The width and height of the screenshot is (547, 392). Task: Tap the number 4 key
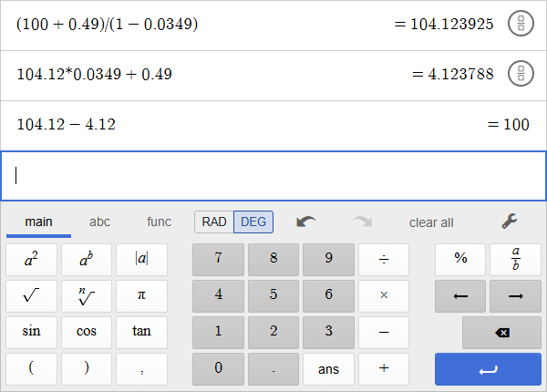[219, 296]
